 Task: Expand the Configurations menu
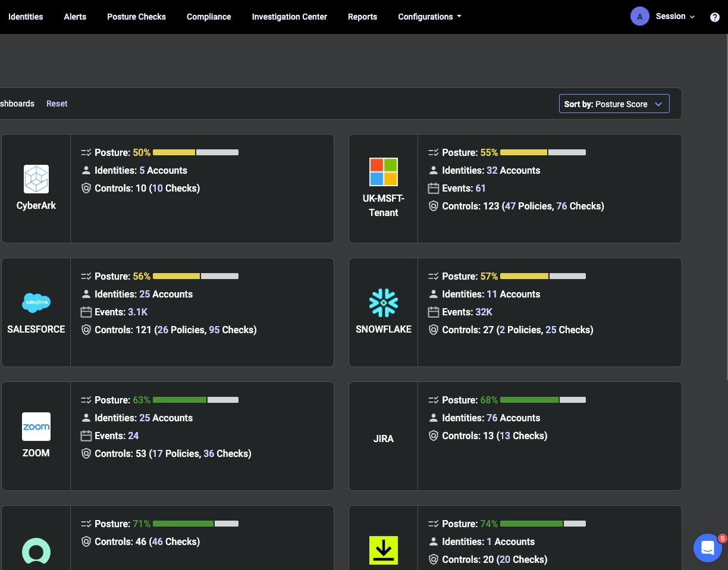tap(429, 17)
